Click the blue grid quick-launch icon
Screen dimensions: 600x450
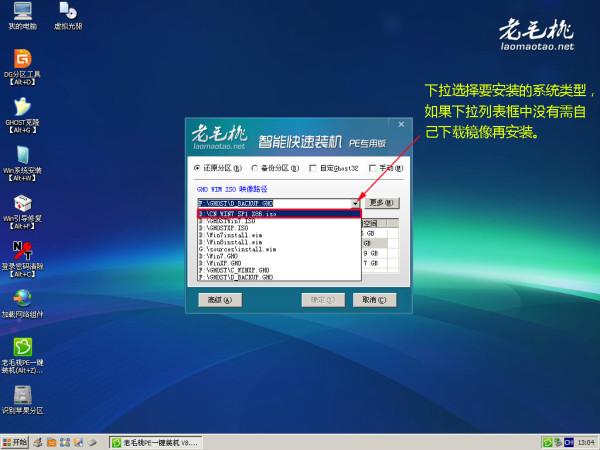65,443
